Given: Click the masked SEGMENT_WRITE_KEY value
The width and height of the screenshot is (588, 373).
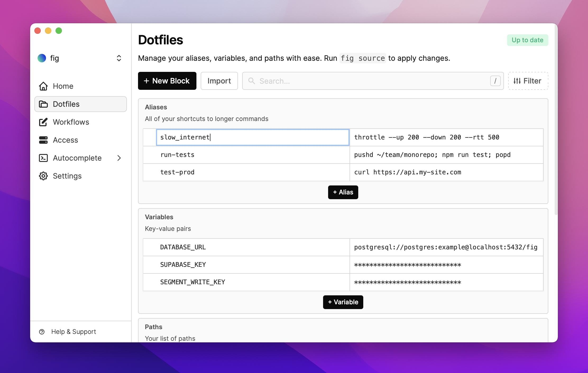Looking at the screenshot, I should tap(446, 282).
